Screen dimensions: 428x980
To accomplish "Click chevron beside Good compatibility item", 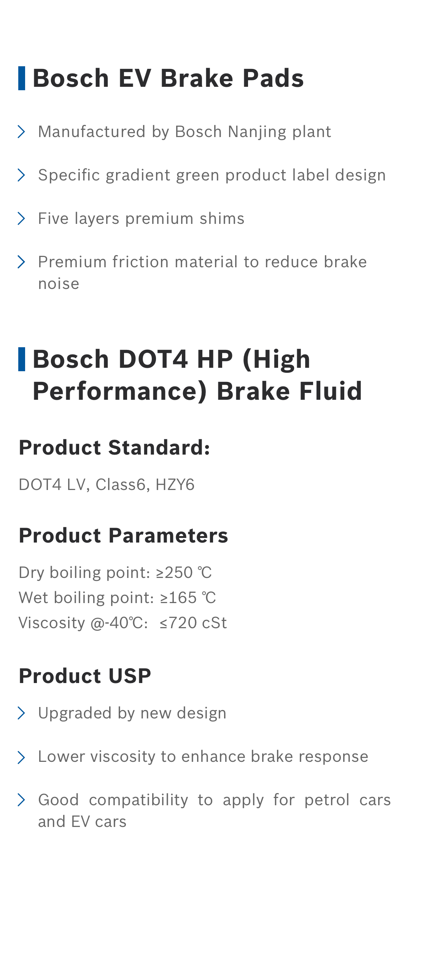I will (x=21, y=800).
